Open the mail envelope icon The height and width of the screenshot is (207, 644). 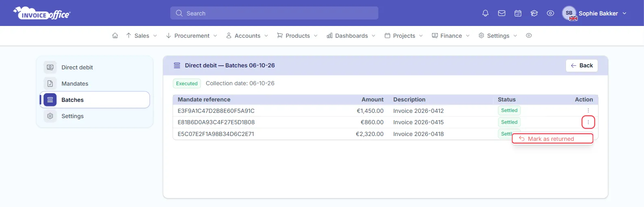point(501,13)
